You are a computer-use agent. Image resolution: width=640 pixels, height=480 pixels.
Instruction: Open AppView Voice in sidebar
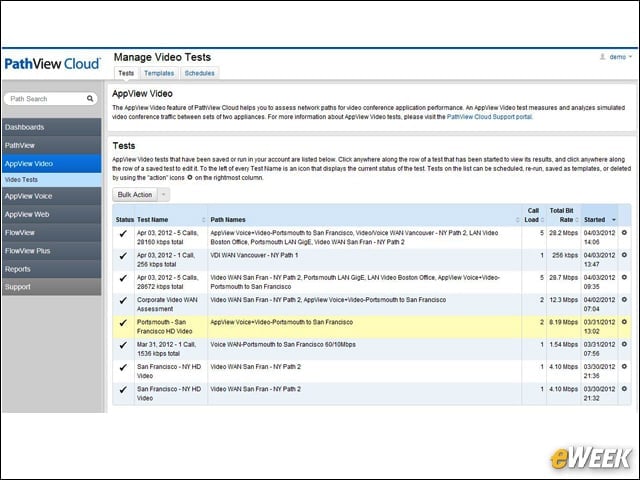(x=51, y=196)
